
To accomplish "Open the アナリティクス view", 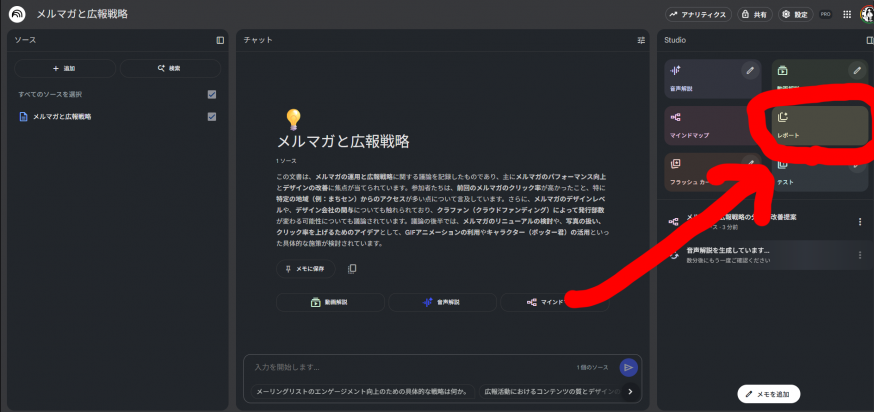I will click(697, 14).
